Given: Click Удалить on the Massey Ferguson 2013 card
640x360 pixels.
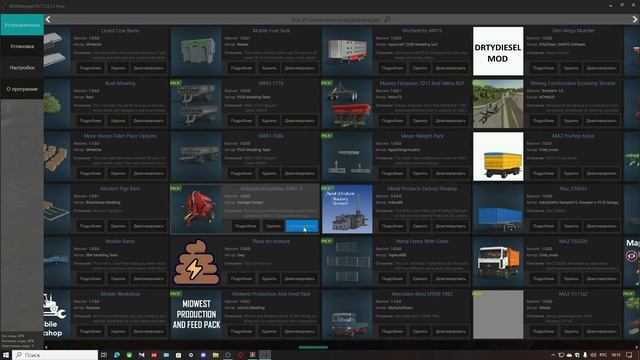Looking at the screenshot, I should 420,120.
